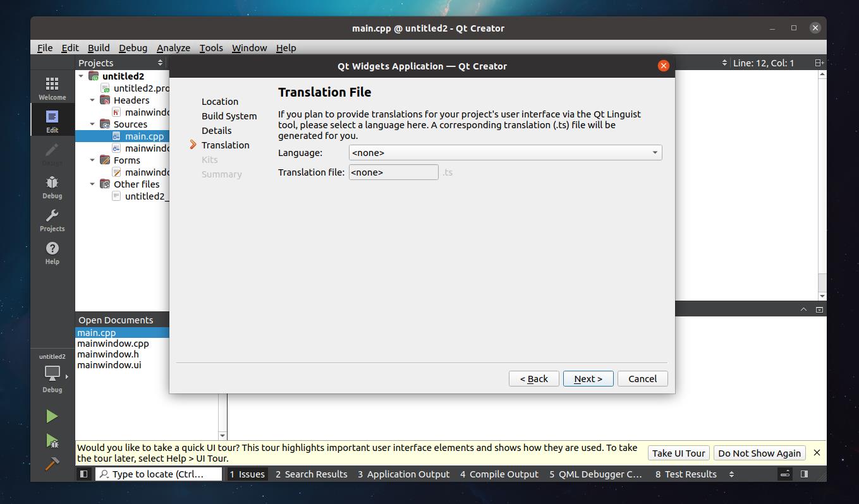Open the symbol selector dropdown near Line info
Screen dimensions: 859x504
[724, 63]
